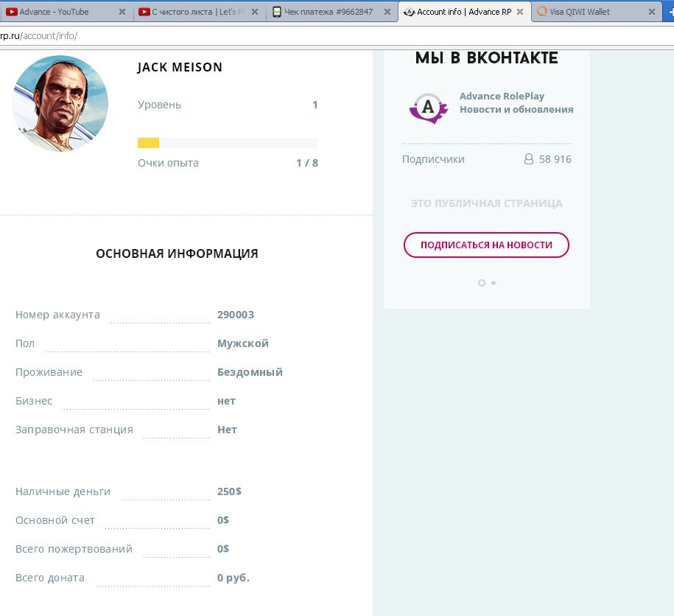Click the JACK MEISON name heading
This screenshot has height=616, width=674.
click(x=180, y=68)
